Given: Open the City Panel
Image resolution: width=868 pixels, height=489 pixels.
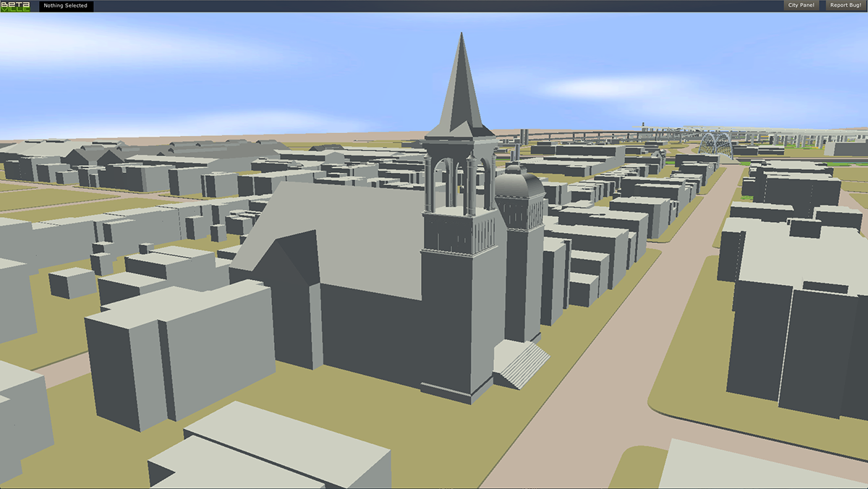Looking at the screenshot, I should pos(801,6).
